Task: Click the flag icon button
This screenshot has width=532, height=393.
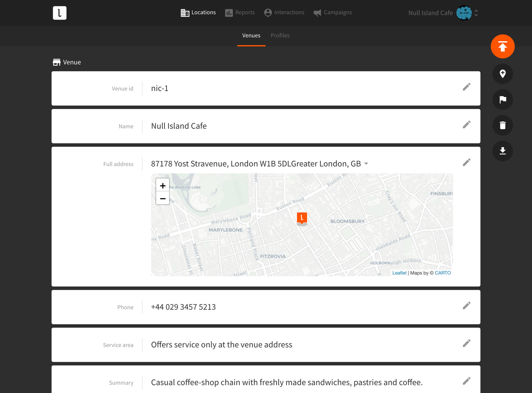Action: pyautogui.click(x=502, y=99)
